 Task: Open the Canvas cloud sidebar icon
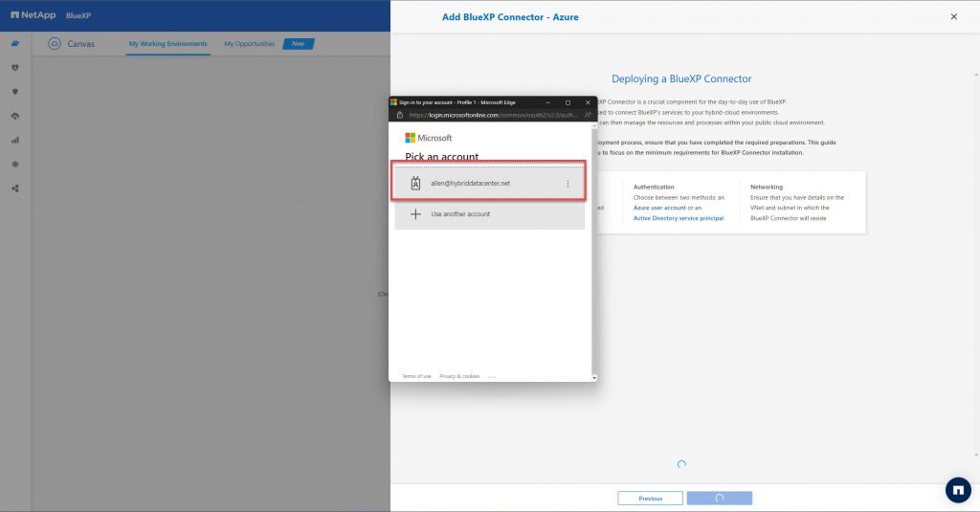point(15,43)
